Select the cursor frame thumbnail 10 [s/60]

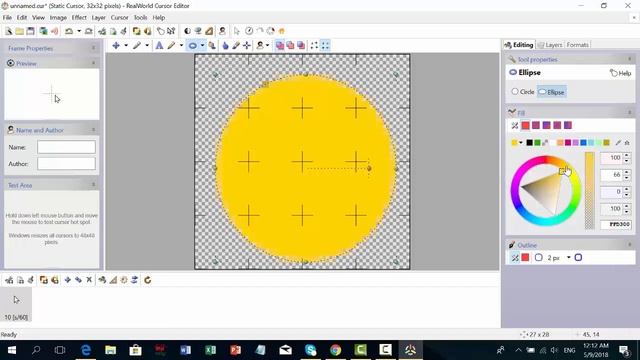click(x=16, y=304)
